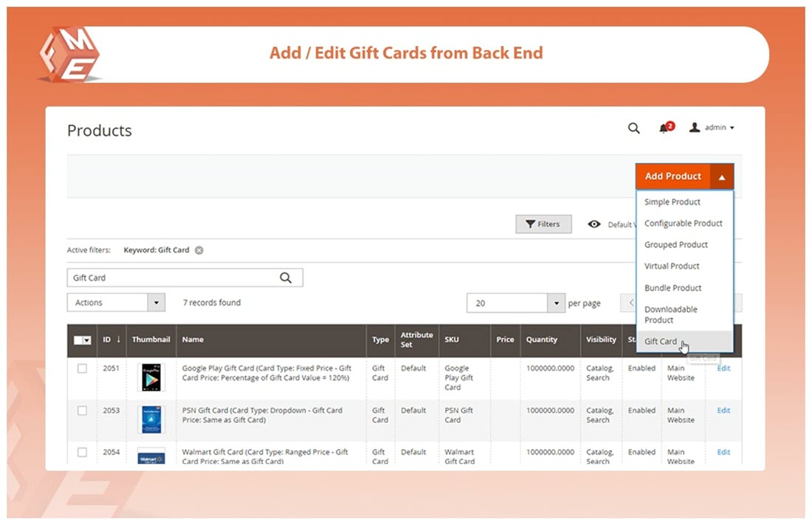812x525 pixels.
Task: Open the per page count dropdown
Action: tap(557, 303)
